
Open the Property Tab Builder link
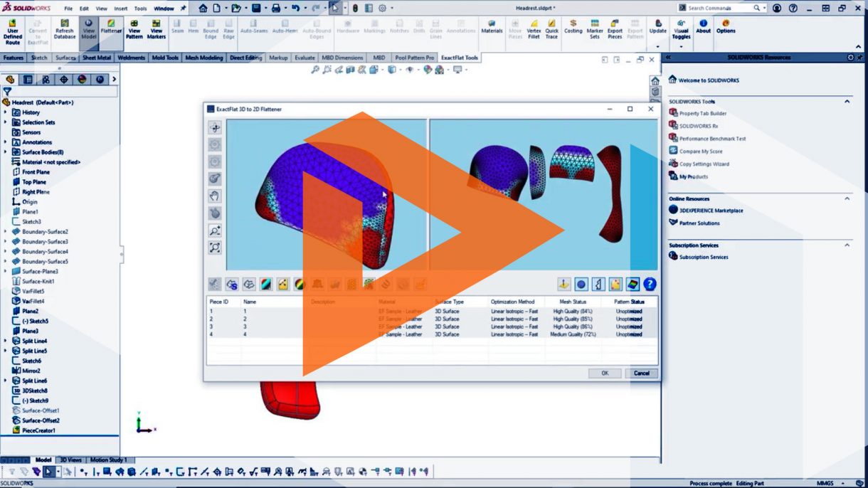(703, 113)
